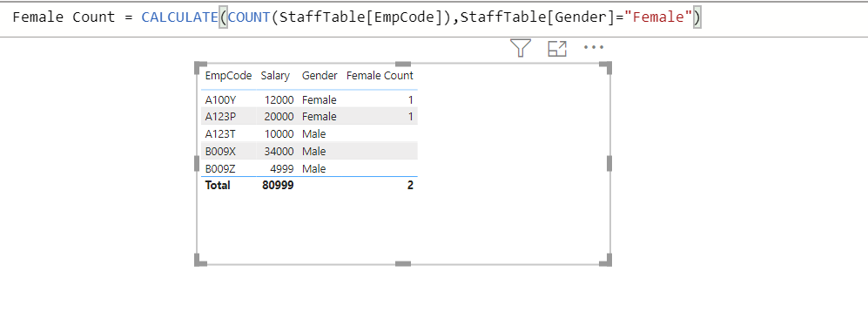Screen dimensions: 868x320
Task: Click the salary value 34000
Action: point(279,151)
